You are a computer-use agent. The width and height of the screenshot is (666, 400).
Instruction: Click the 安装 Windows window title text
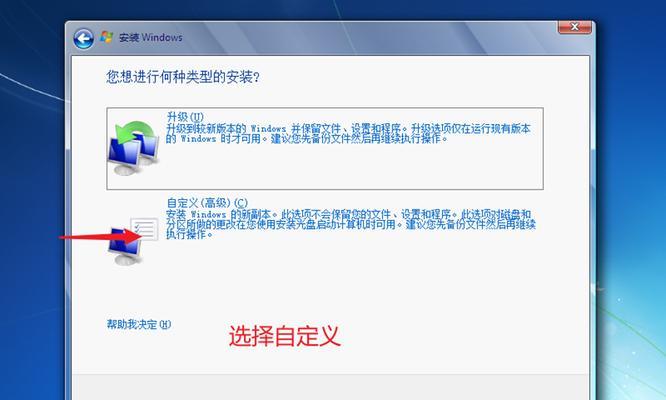tap(150, 37)
